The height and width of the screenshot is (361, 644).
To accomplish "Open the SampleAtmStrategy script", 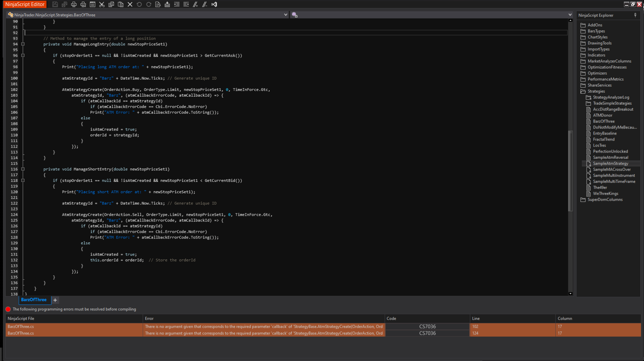I will point(610,163).
